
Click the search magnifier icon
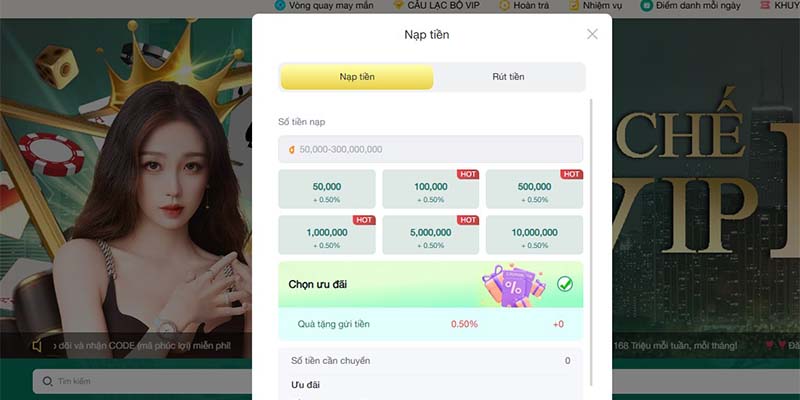(47, 381)
